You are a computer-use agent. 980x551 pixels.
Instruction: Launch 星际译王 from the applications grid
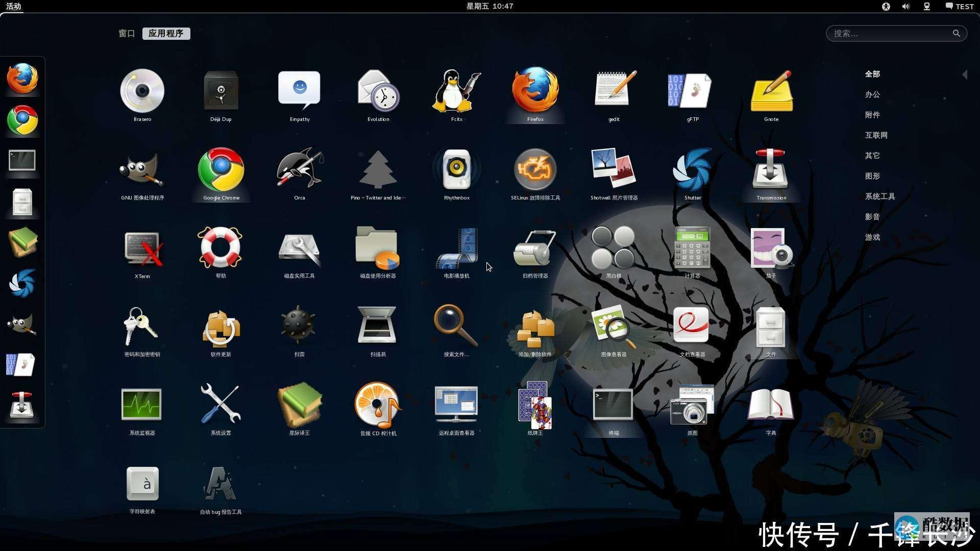300,410
